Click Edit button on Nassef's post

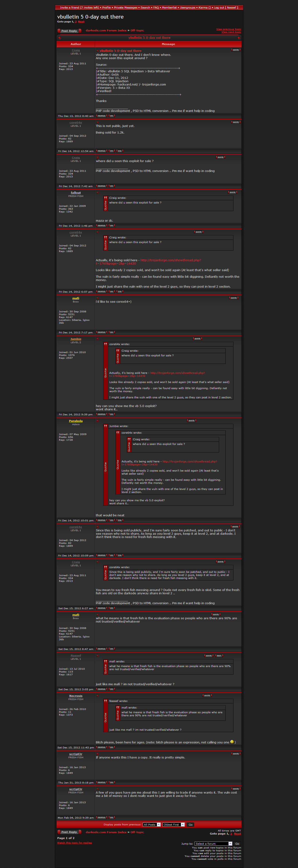click(x=219, y=655)
